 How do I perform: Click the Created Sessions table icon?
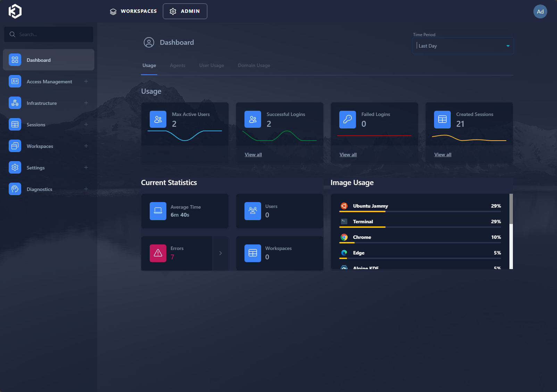[442, 119]
